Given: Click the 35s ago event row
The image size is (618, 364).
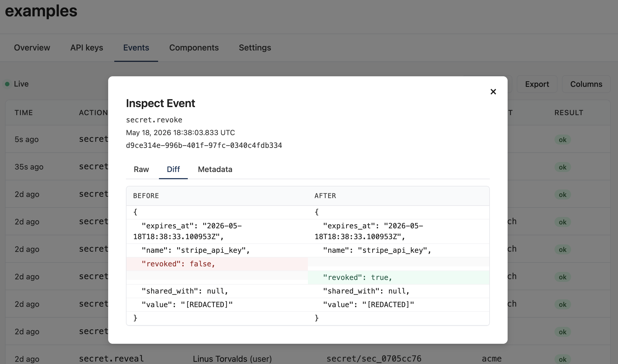Looking at the screenshot, I should click(308, 166).
